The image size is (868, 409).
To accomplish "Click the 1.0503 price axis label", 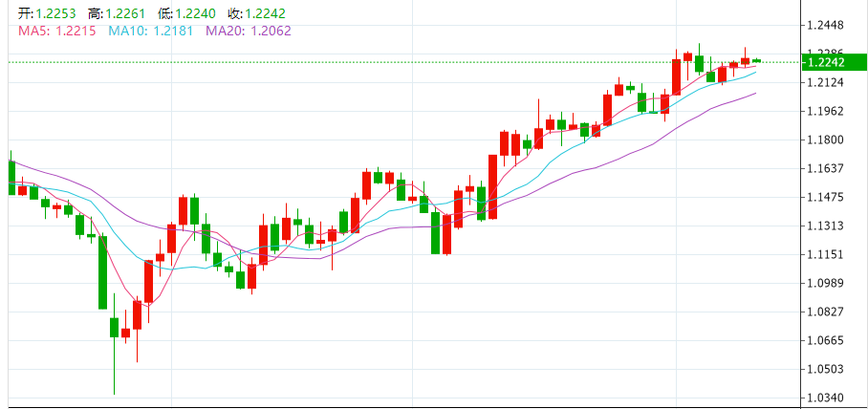I will pos(826,369).
